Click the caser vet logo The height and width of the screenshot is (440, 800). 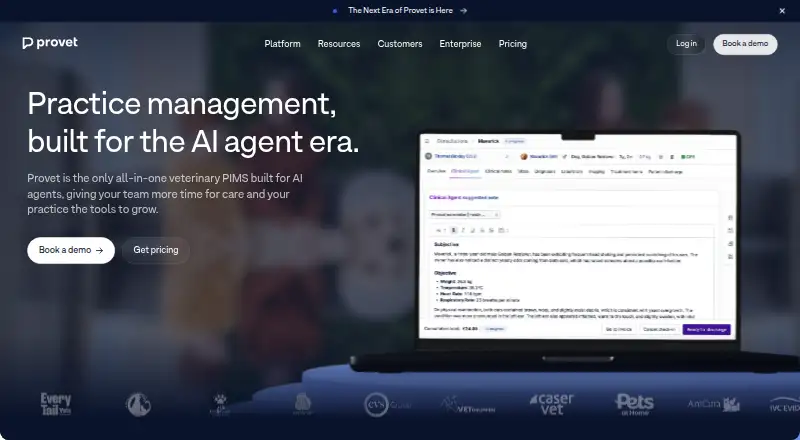pyautogui.click(x=552, y=404)
